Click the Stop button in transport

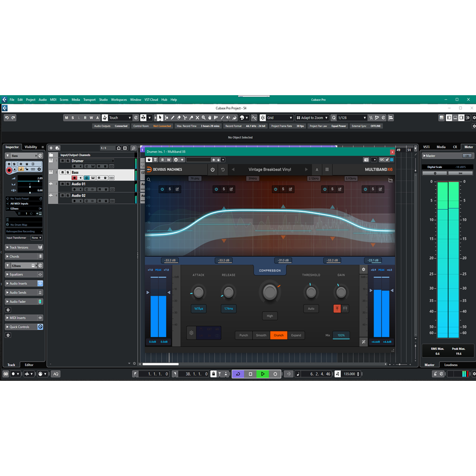250,374
